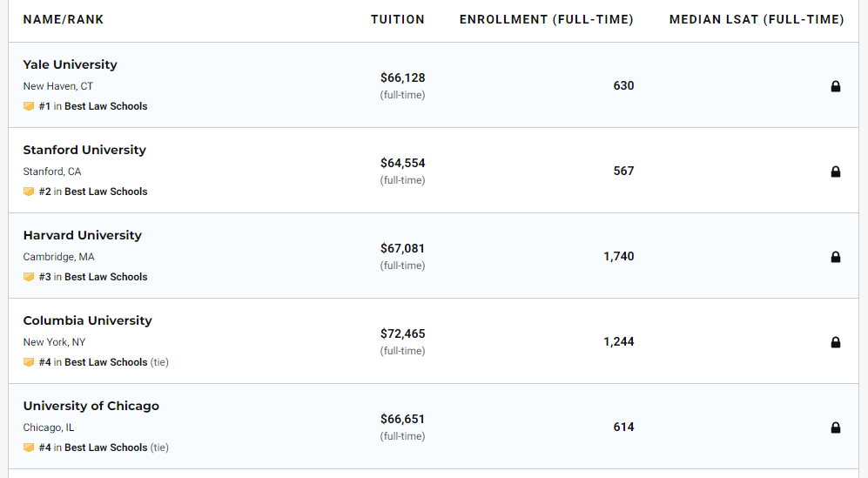This screenshot has width=868, height=478.
Task: Open the Yale University school link
Action: [70, 64]
